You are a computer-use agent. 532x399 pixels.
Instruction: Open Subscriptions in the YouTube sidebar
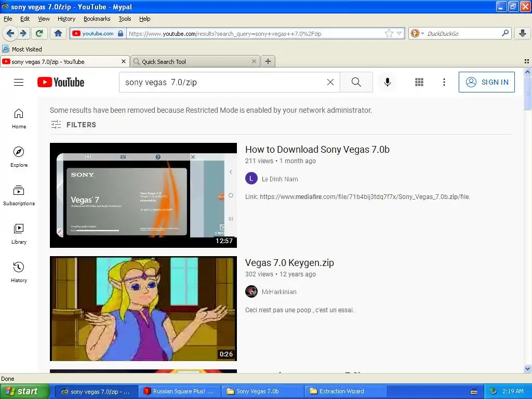[x=19, y=195]
